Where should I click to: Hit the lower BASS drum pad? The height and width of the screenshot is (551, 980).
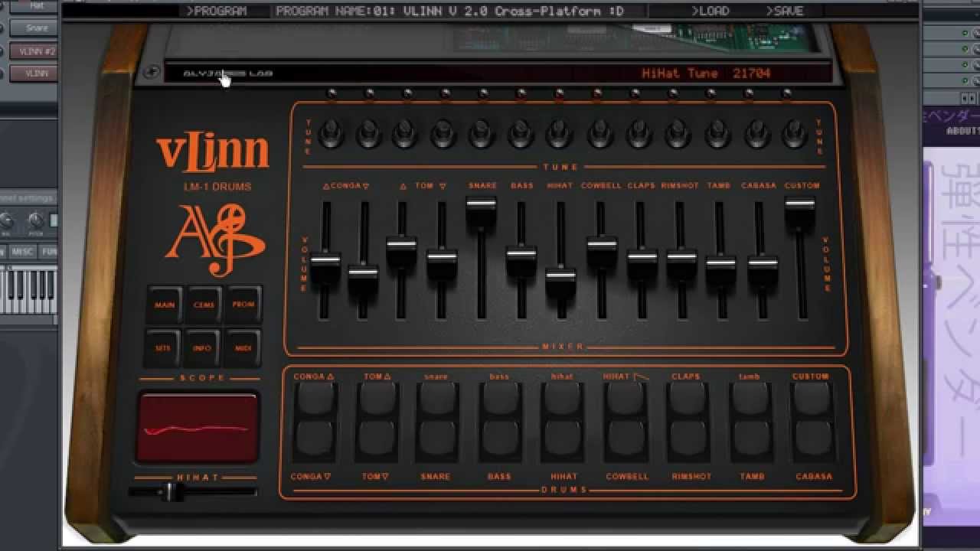[501, 438]
